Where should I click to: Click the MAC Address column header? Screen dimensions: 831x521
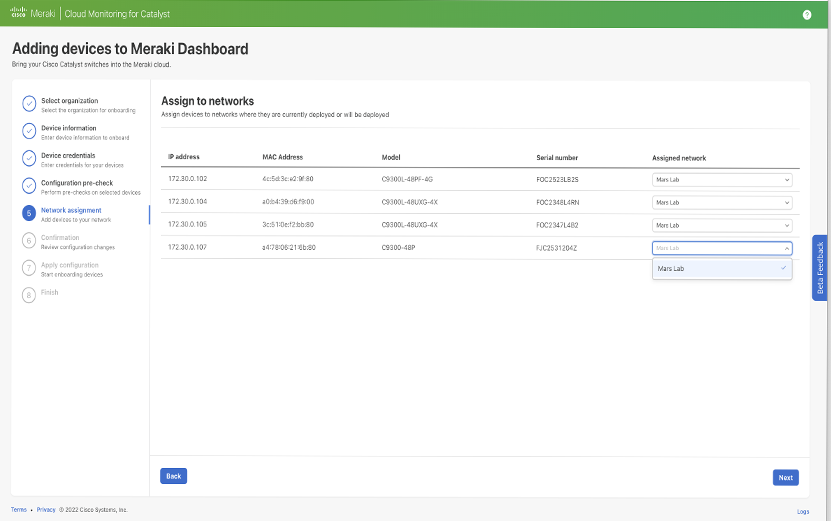click(282, 157)
